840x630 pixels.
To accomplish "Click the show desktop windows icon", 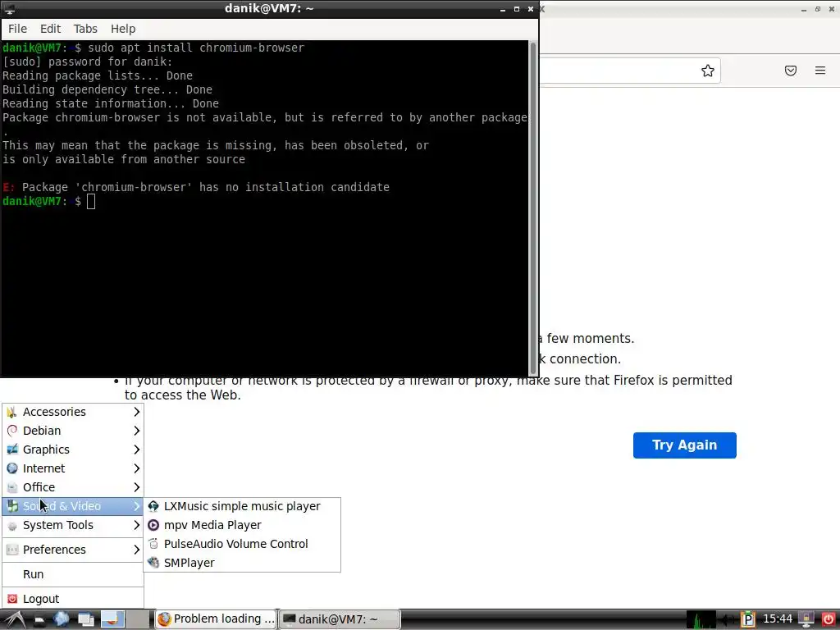I will [x=85, y=620].
